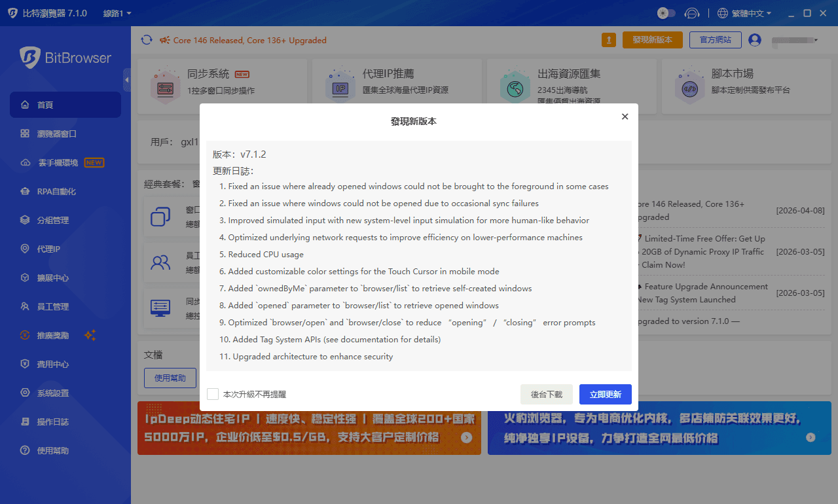Click the refresh icon beside the announcement
838x504 pixels.
pyautogui.click(x=147, y=40)
